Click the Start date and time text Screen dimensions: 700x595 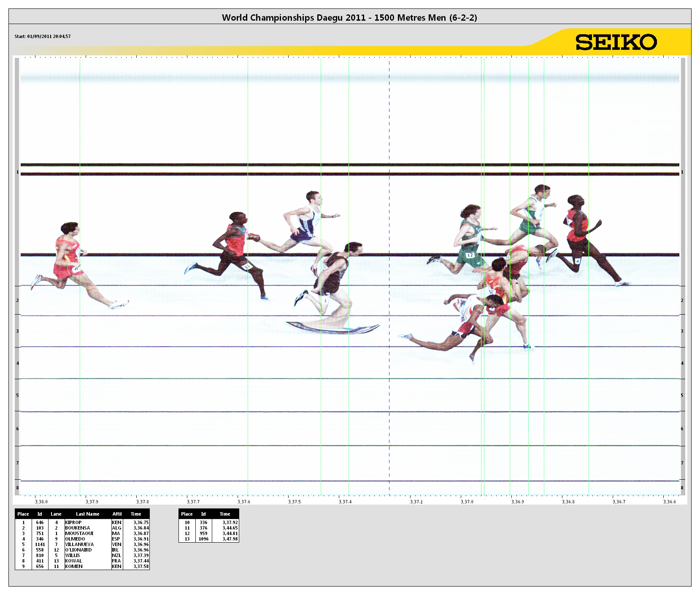[x=43, y=36]
